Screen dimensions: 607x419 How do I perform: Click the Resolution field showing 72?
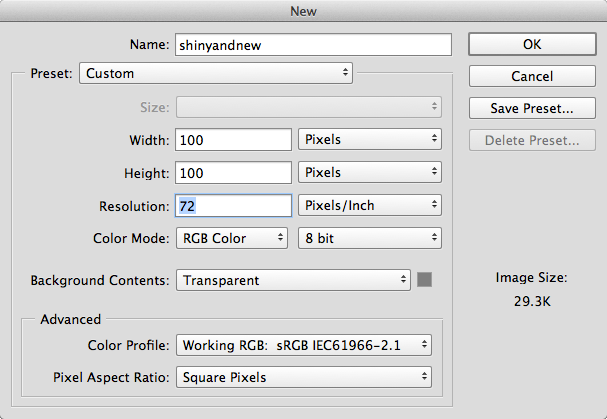point(233,205)
